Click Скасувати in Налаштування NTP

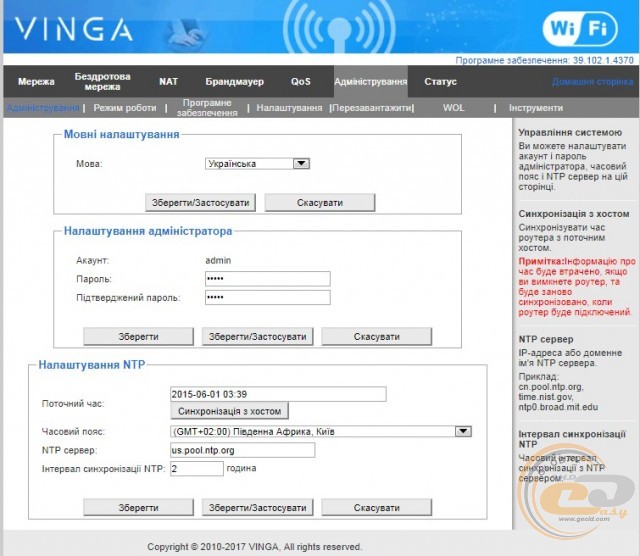376,508
